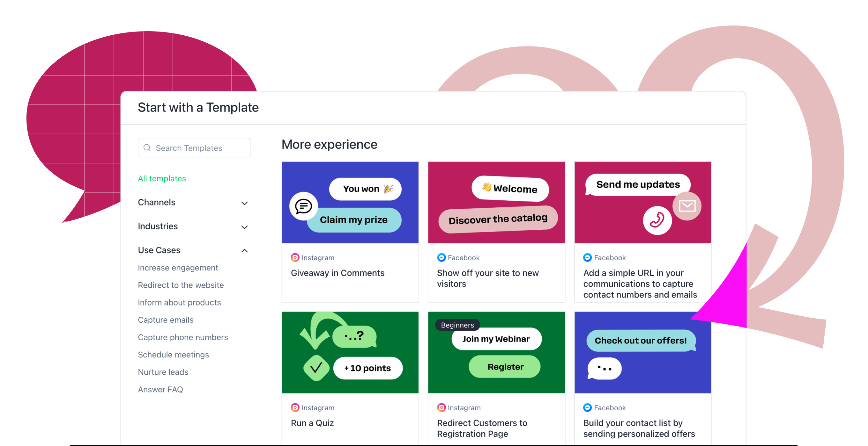Expand the Channels filter
The image size is (868, 446).
(x=245, y=203)
